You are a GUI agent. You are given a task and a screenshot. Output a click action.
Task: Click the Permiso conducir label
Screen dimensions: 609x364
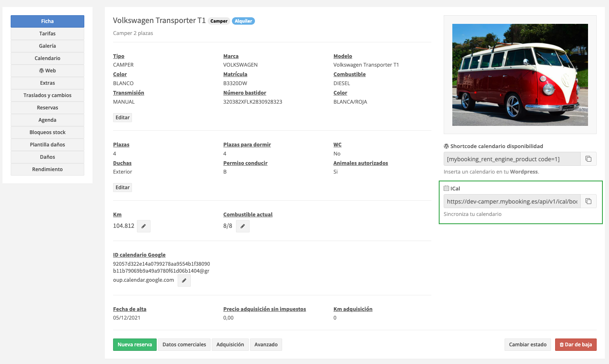[245, 163]
